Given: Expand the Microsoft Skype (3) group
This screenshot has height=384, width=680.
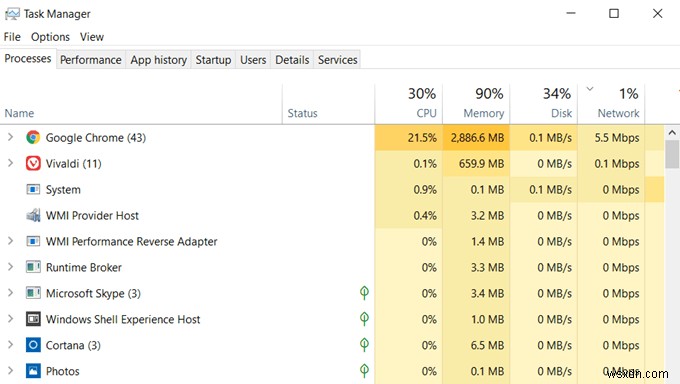Looking at the screenshot, I should 10,293.
